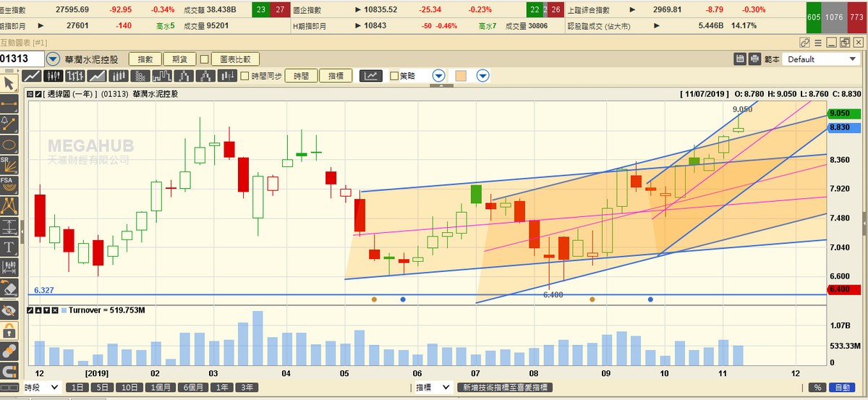Open the 指標 indicator dropdown at bottom
This screenshot has height=400, width=868.
[x=433, y=388]
